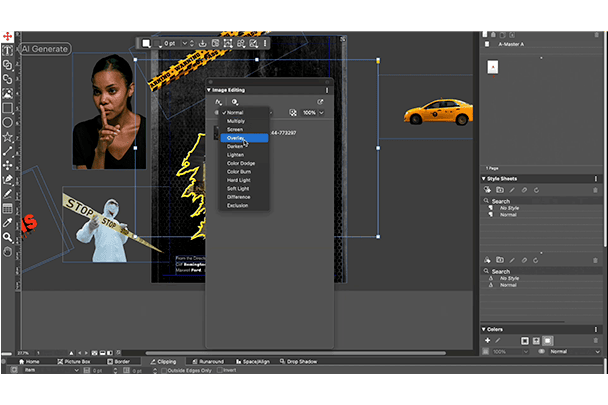Select the Text Content tool
Screen dimensions: 608x405
coord(7,50)
